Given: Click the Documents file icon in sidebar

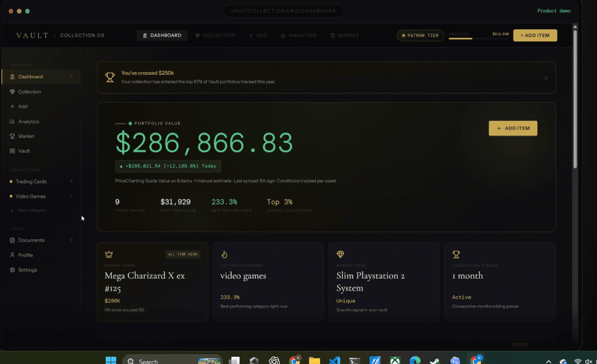Looking at the screenshot, I should pyautogui.click(x=12, y=240).
